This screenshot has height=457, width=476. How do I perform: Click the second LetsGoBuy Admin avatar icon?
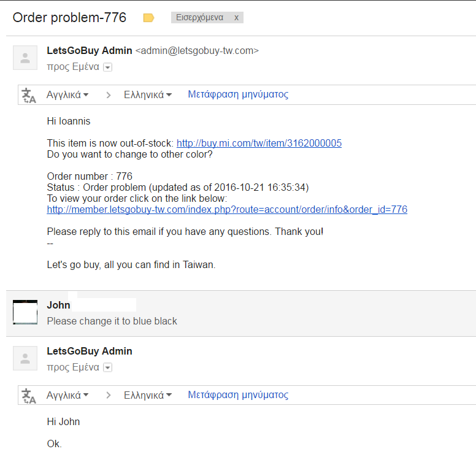pyautogui.click(x=25, y=359)
